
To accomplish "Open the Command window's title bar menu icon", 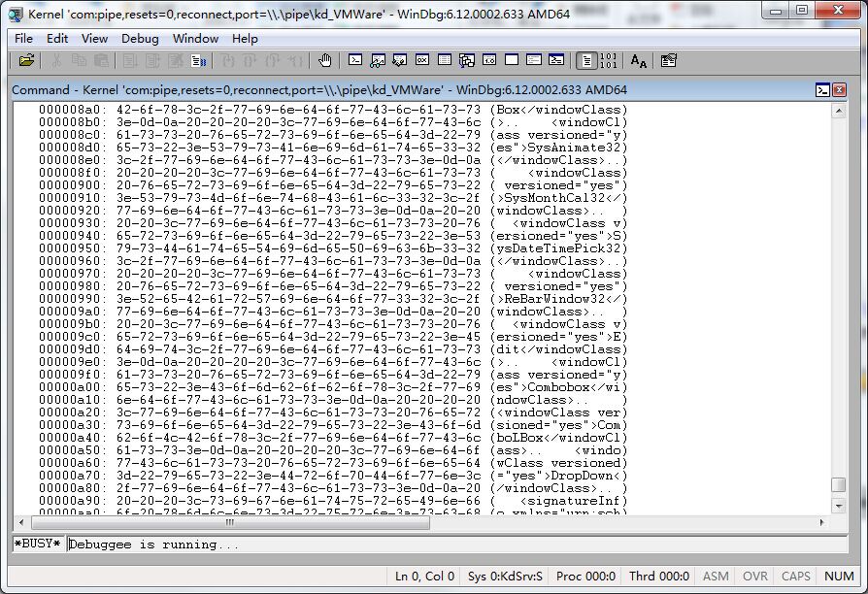I will (822, 90).
